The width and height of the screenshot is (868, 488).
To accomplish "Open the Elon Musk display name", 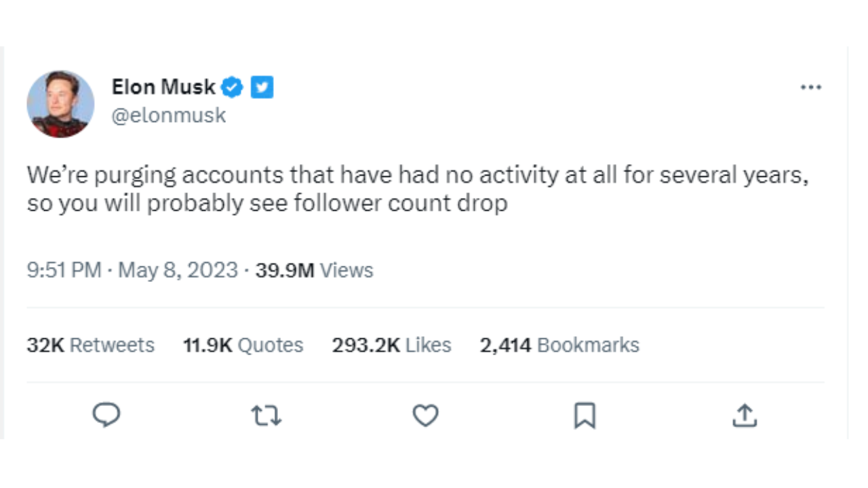I will [163, 87].
